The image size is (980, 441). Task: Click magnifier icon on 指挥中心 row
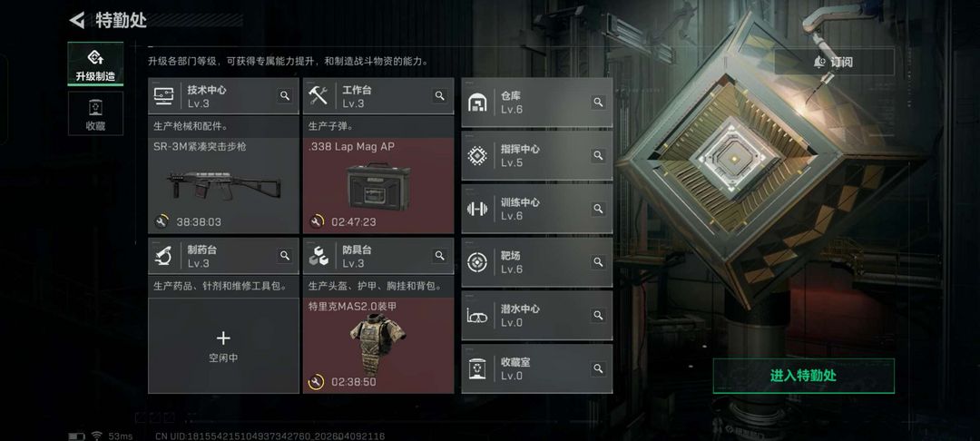[x=598, y=155]
